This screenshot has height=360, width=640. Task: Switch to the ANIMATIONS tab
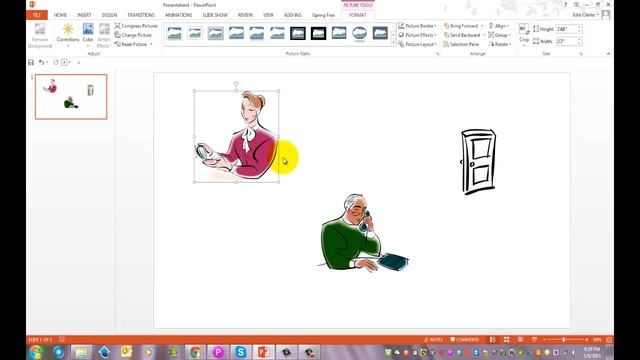pyautogui.click(x=178, y=15)
